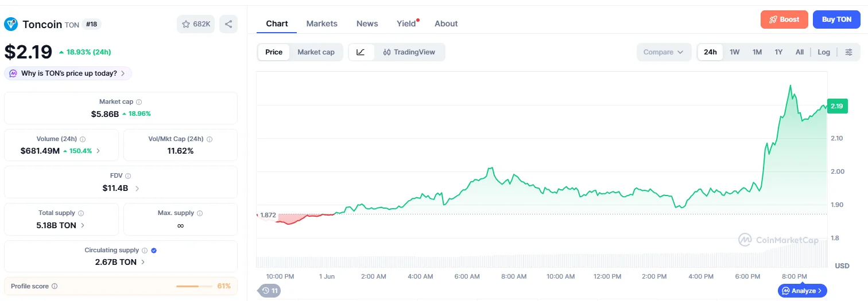Screen dimensions: 868x301
Task: Open 'Why is TON's price up today?'
Action: pos(68,73)
